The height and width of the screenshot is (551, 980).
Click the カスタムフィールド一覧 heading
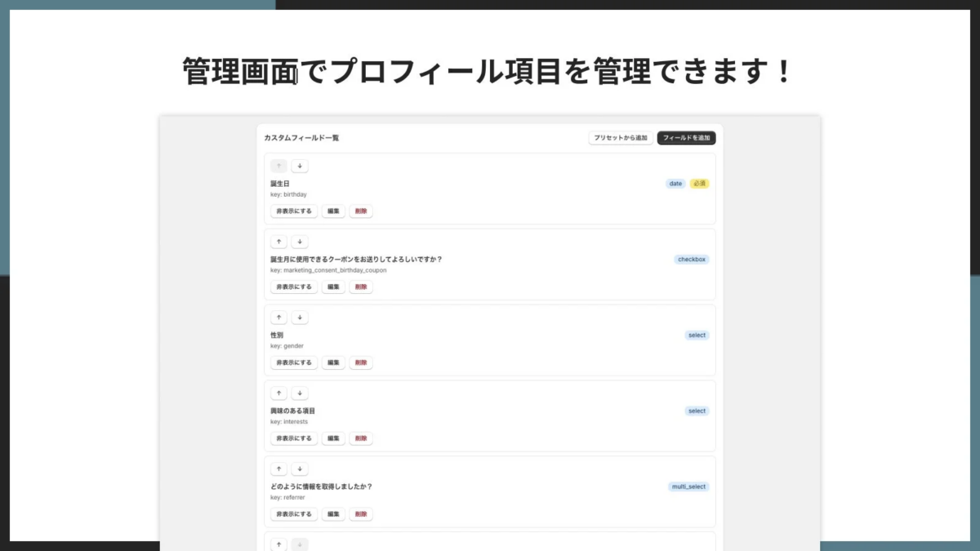(x=301, y=138)
